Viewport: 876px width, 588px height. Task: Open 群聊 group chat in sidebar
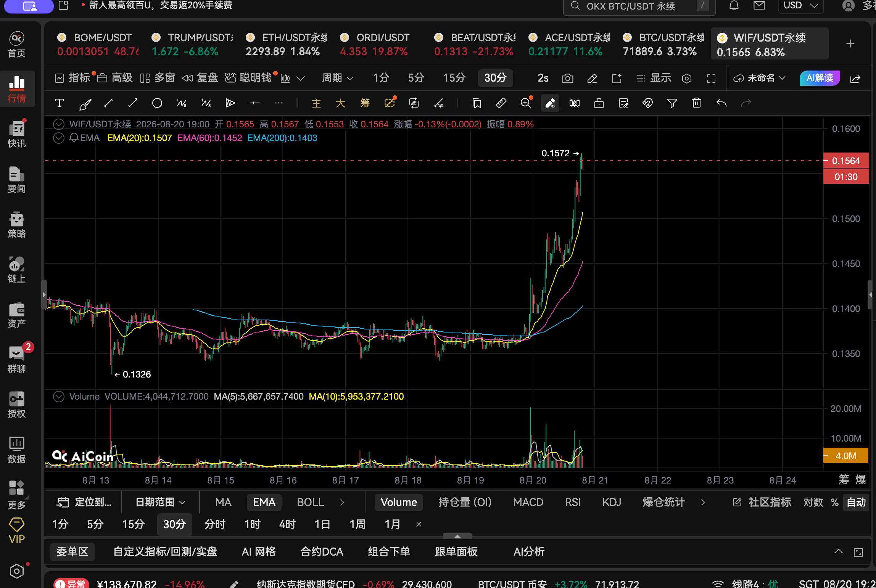pos(17,359)
